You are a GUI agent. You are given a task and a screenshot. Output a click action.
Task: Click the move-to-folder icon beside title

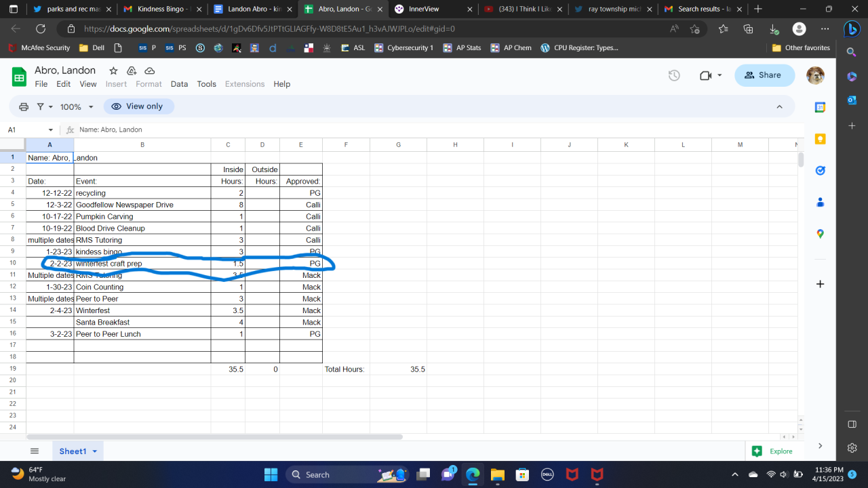coord(132,70)
